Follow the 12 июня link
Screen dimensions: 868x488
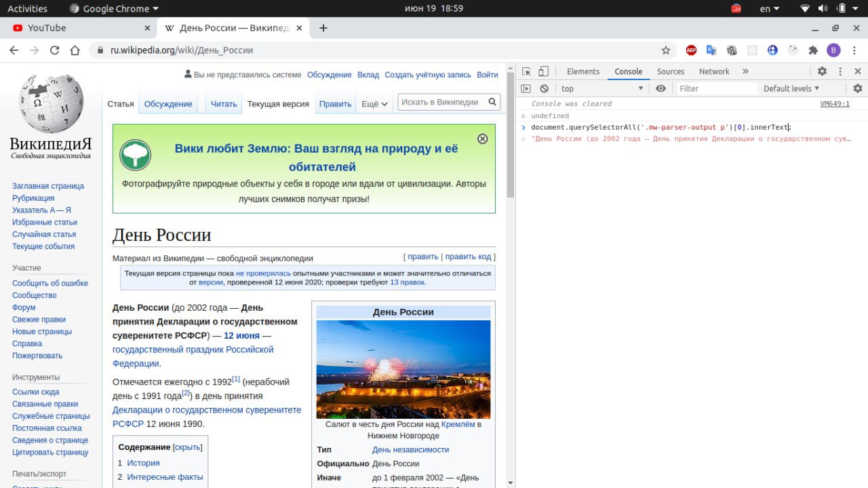coord(241,335)
